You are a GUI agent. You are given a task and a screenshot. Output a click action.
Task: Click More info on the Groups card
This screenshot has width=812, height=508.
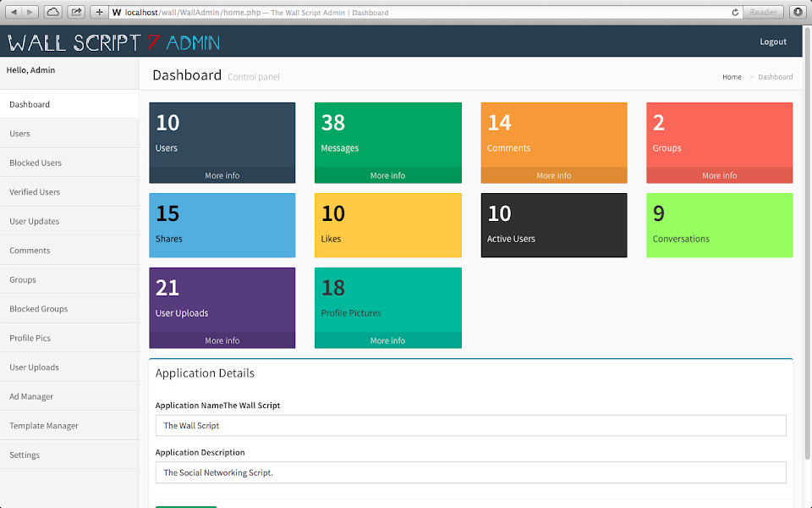(719, 175)
